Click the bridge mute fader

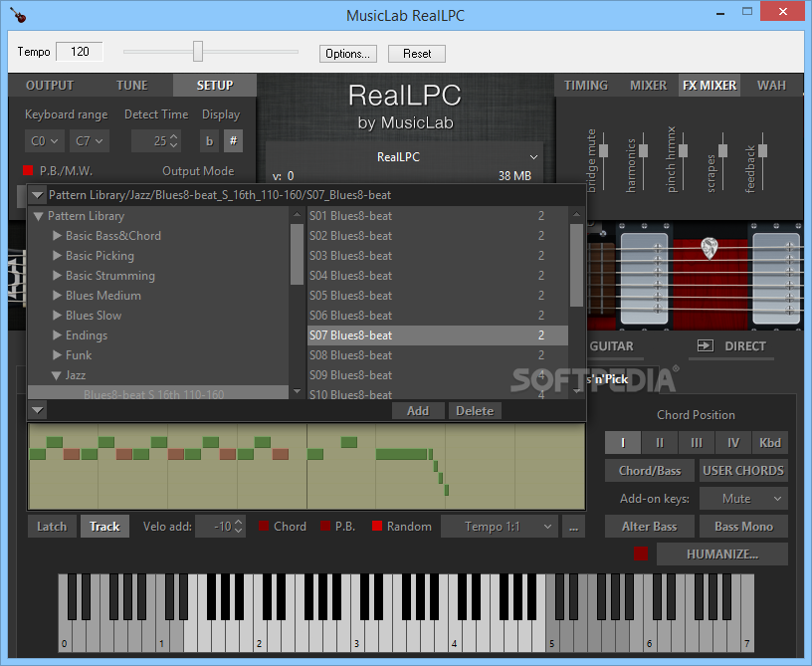coord(603,150)
